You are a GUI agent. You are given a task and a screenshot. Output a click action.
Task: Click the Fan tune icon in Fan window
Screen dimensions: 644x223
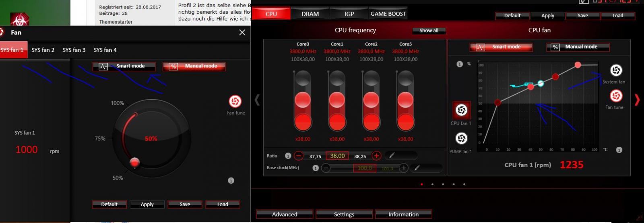235,101
